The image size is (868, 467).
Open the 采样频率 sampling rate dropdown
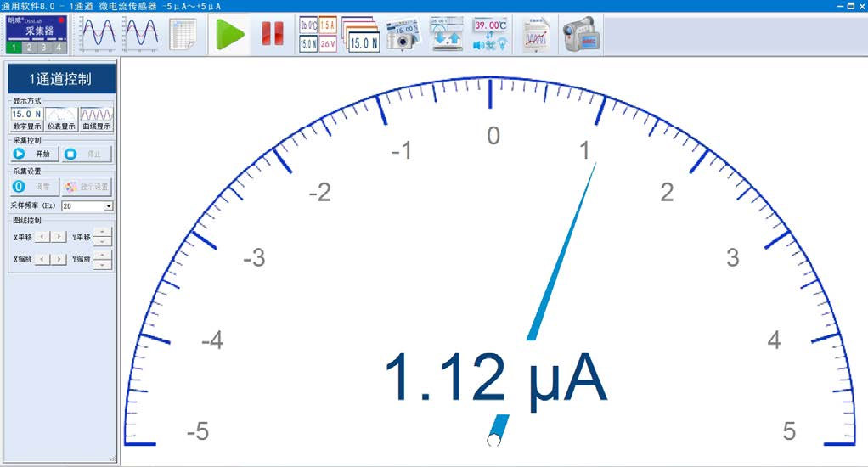pyautogui.click(x=109, y=206)
